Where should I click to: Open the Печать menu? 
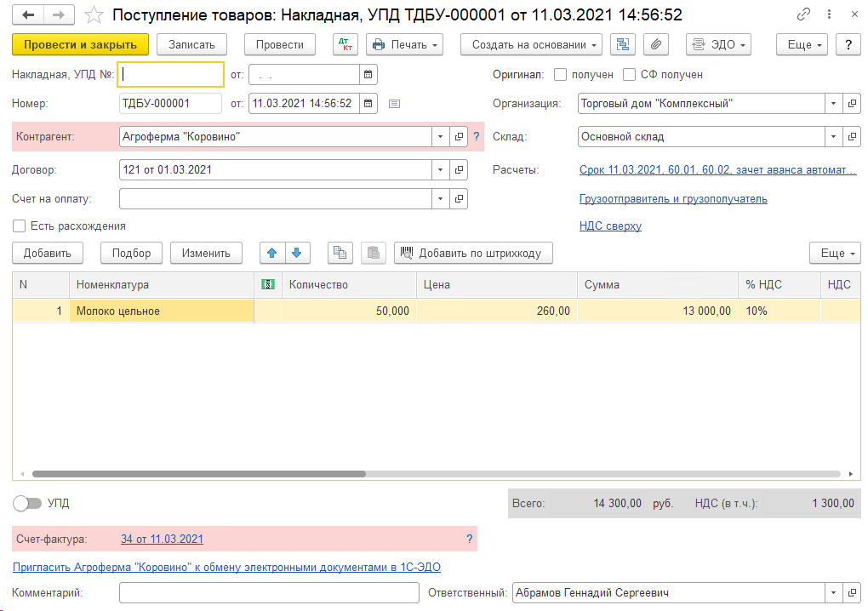[x=404, y=44]
